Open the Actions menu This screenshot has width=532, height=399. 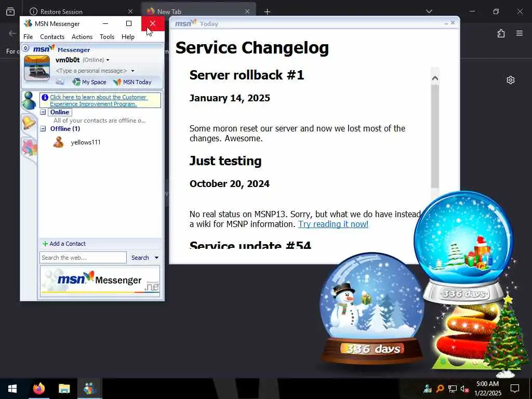82,37
